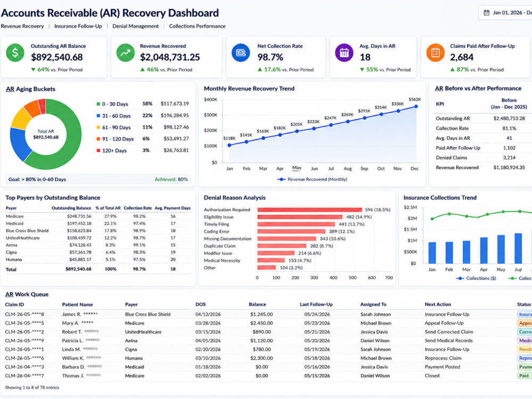Sort by Collection Rate column header
This screenshot has width=532, height=399.
click(137, 208)
